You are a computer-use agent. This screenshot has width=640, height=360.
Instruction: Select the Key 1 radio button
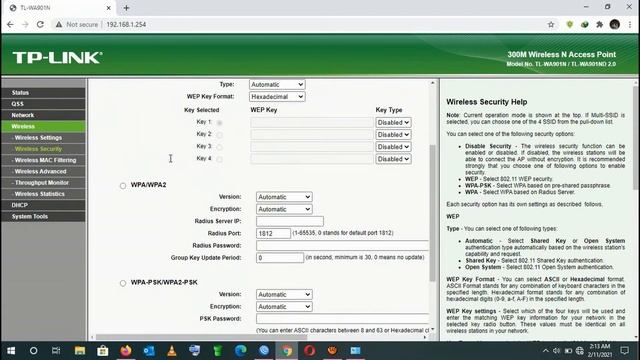[x=220, y=122]
